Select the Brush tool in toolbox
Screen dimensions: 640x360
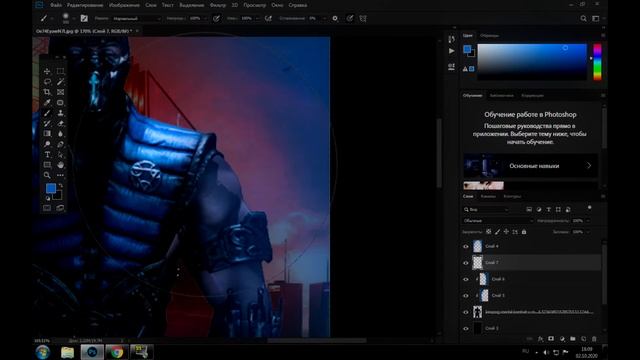pos(47,113)
